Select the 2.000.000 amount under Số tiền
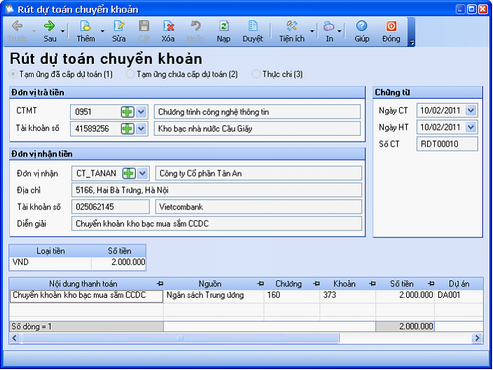 click(119, 262)
